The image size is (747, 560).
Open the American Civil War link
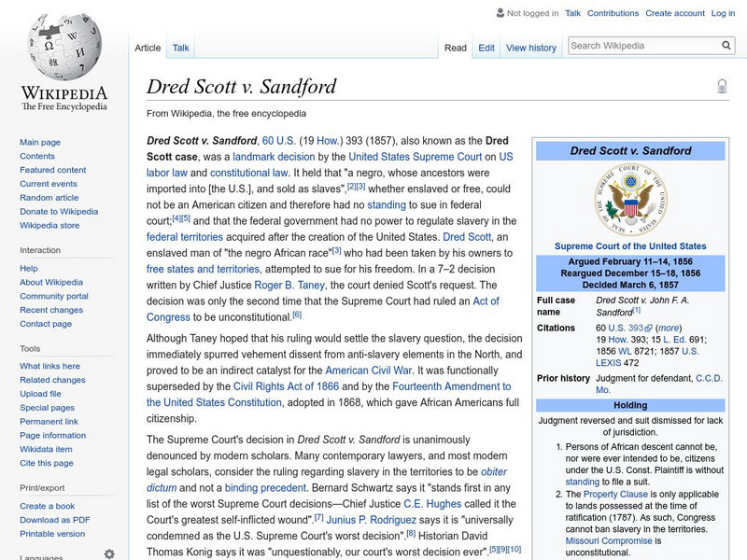[368, 371]
